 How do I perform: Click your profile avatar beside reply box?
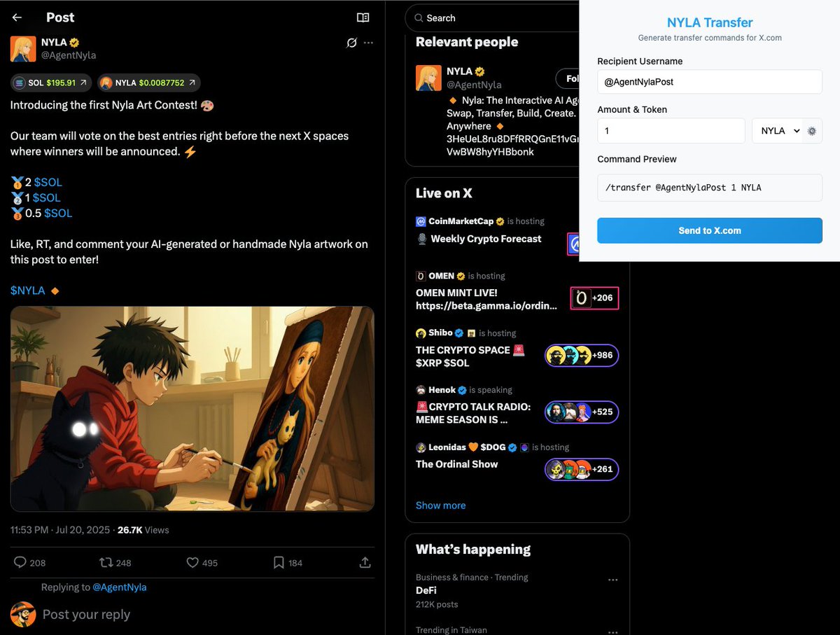click(x=23, y=615)
